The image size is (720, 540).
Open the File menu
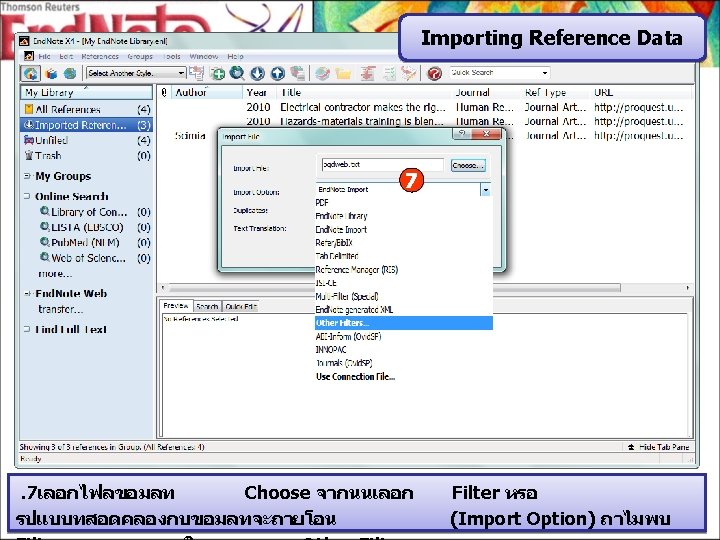45,56
